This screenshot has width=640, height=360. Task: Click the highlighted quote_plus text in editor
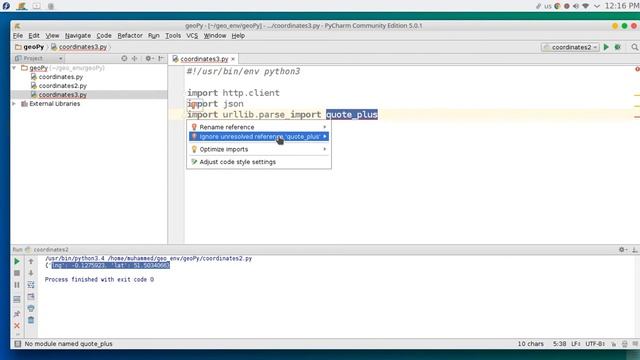coord(351,115)
